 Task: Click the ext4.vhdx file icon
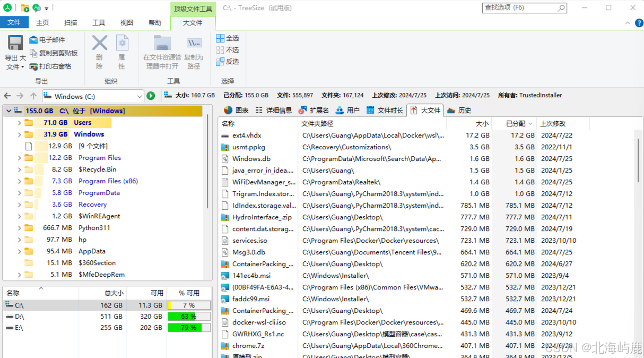point(225,135)
